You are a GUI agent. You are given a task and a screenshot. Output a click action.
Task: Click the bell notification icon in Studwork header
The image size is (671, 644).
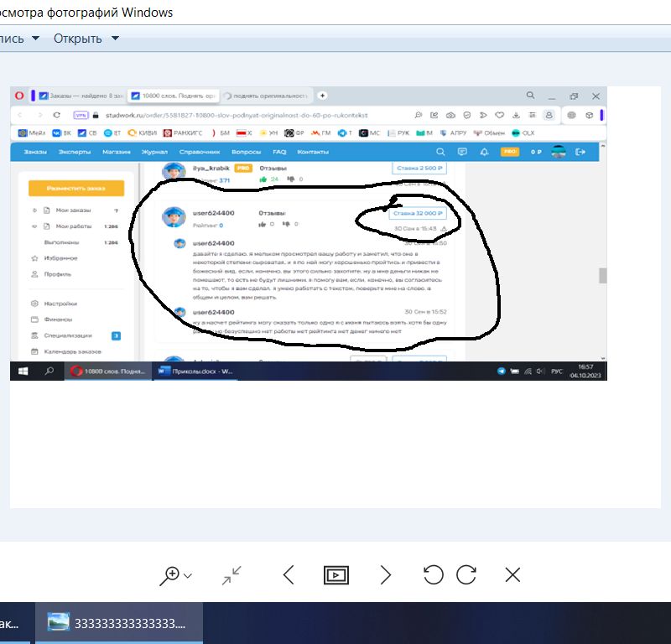484,152
